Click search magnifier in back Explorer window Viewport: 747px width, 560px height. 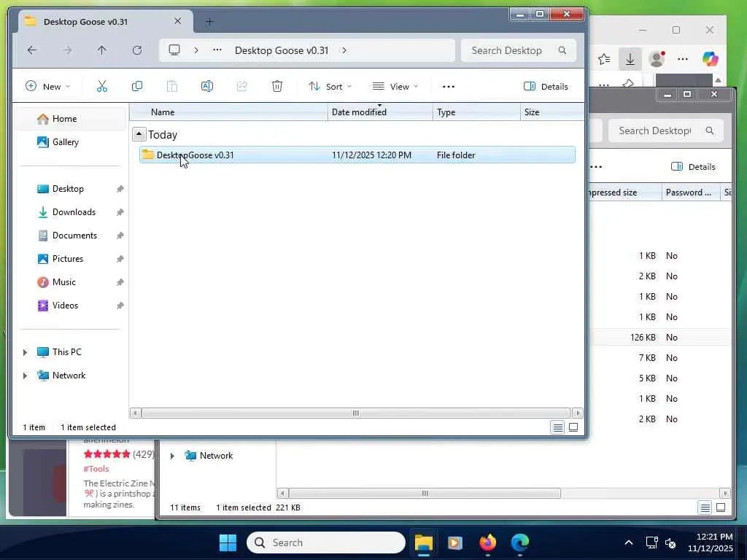coord(710,131)
